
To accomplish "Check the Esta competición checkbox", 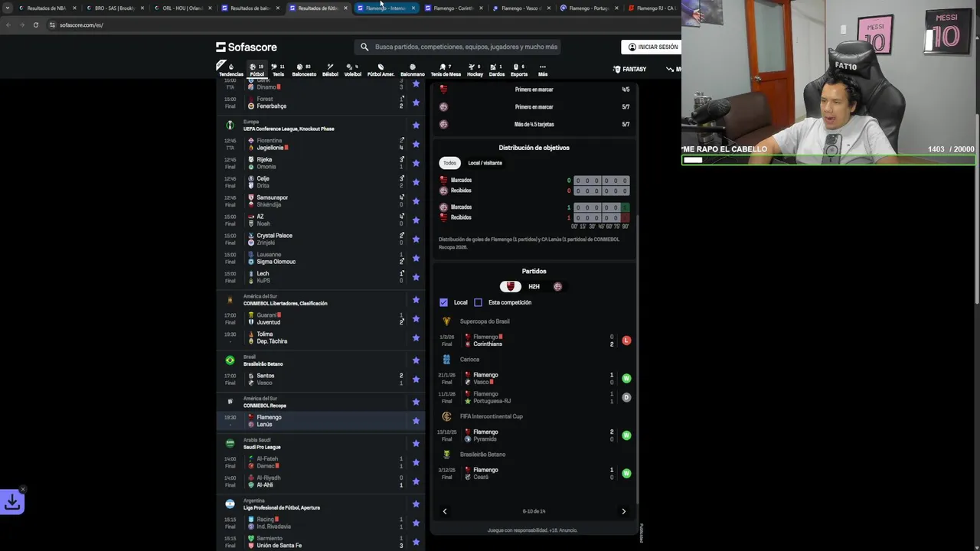I will [x=478, y=302].
